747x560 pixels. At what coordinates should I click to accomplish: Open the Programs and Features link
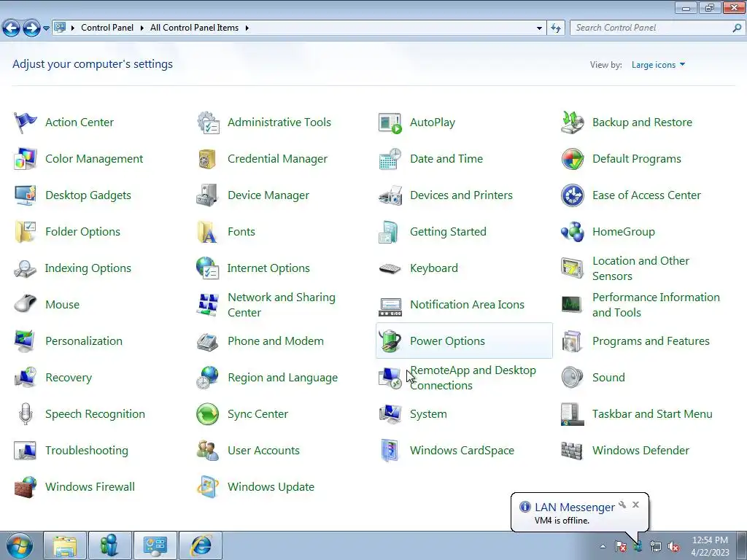651,341
